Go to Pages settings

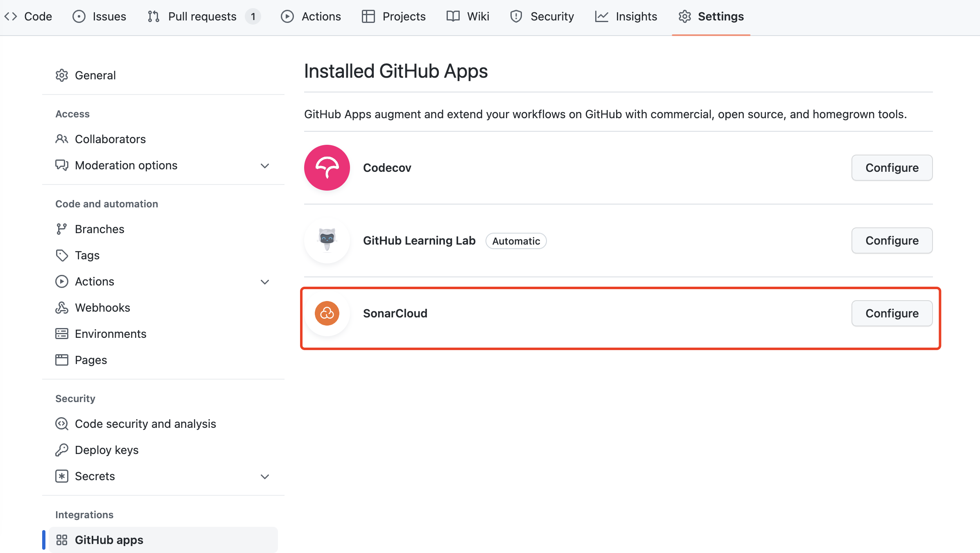pyautogui.click(x=90, y=360)
